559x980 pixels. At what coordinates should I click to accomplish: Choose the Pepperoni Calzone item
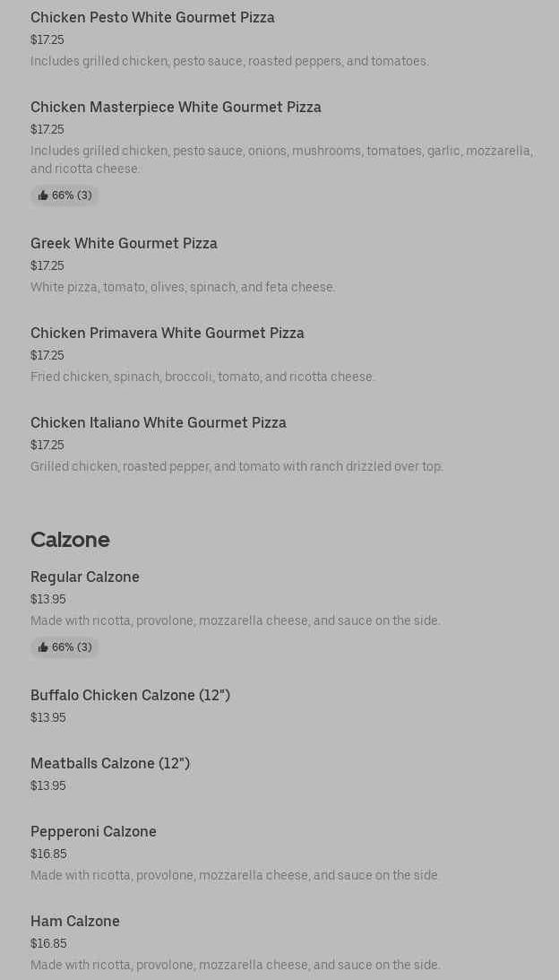93,832
